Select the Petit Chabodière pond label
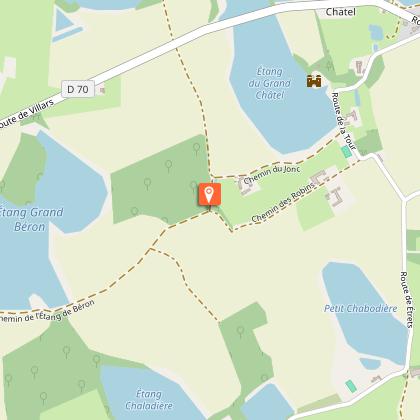Image resolution: width=420 pixels, height=420 pixels. point(361,308)
